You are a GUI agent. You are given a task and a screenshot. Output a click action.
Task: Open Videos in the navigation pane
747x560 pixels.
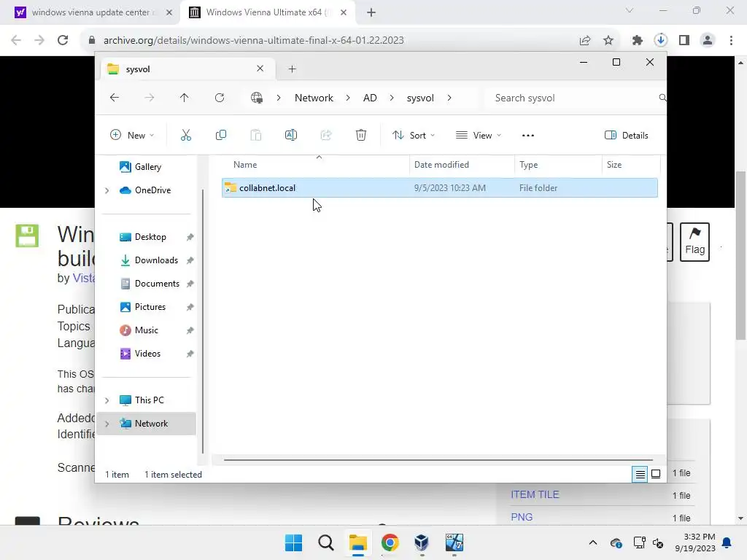coord(147,354)
